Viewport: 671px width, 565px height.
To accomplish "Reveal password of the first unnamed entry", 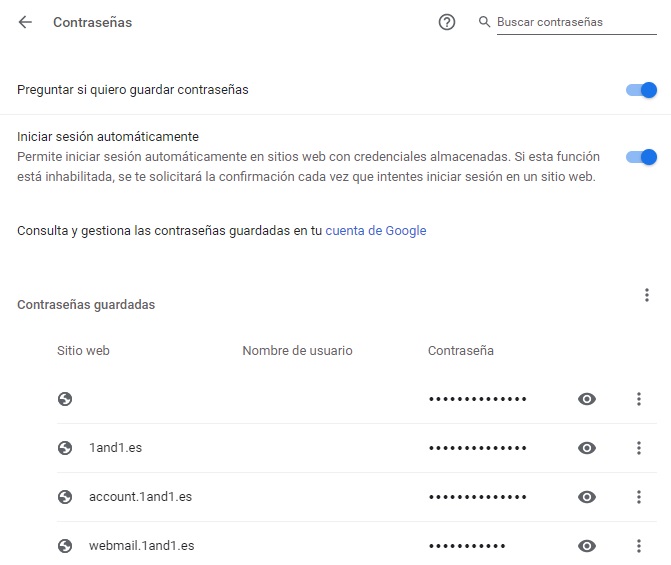I will click(587, 399).
